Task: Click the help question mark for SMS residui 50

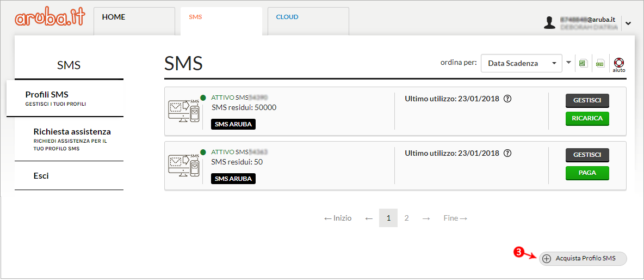Action: point(507,154)
